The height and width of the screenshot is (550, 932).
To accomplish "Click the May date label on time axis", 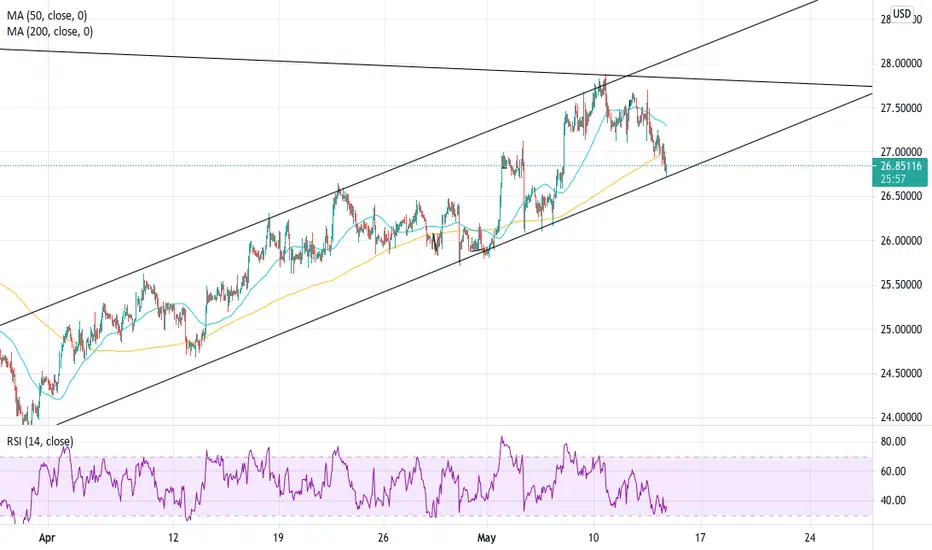I will [487, 538].
